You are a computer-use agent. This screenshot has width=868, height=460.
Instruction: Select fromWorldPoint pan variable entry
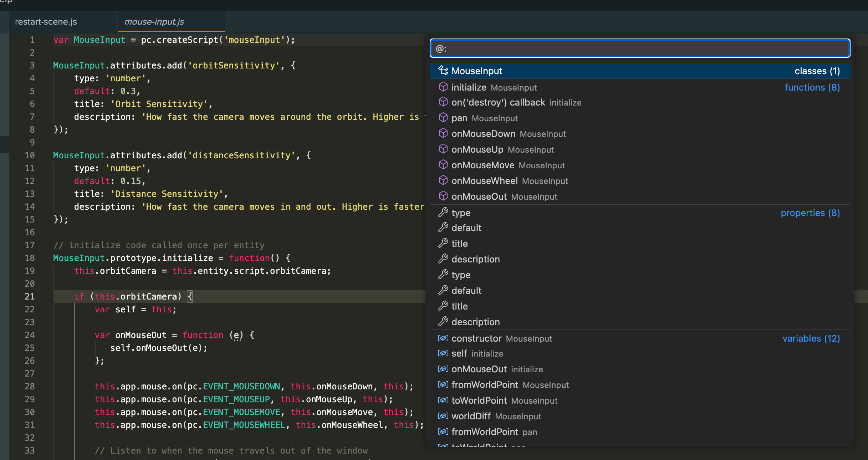(x=485, y=432)
